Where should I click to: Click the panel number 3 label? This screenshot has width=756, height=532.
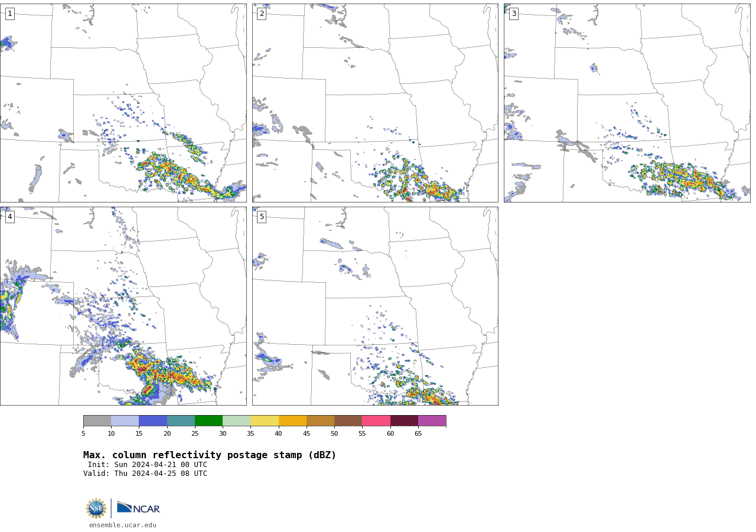coord(513,14)
